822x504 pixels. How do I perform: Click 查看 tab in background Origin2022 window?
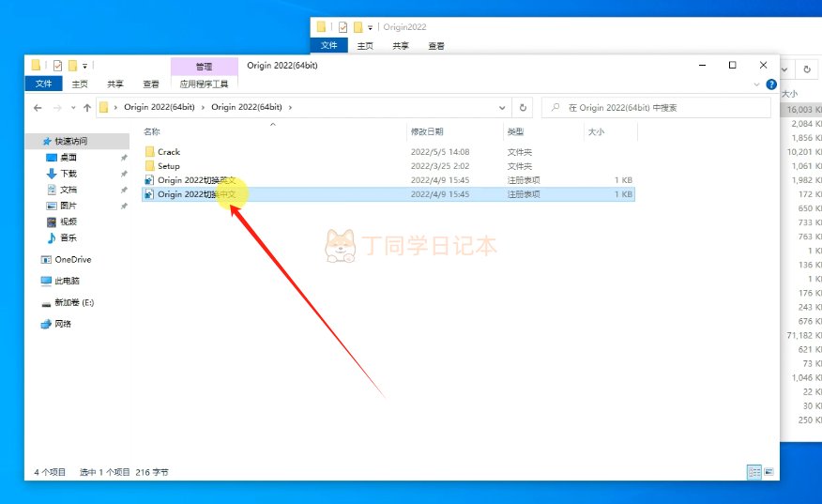tap(436, 46)
